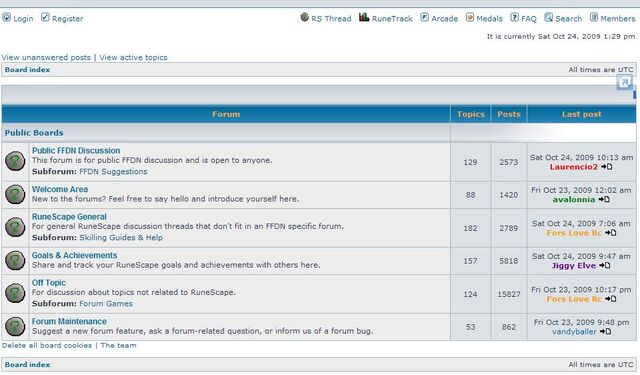The height and width of the screenshot is (375, 640).
Task: Click the RuneScape General forum status icon
Action: click(x=15, y=227)
